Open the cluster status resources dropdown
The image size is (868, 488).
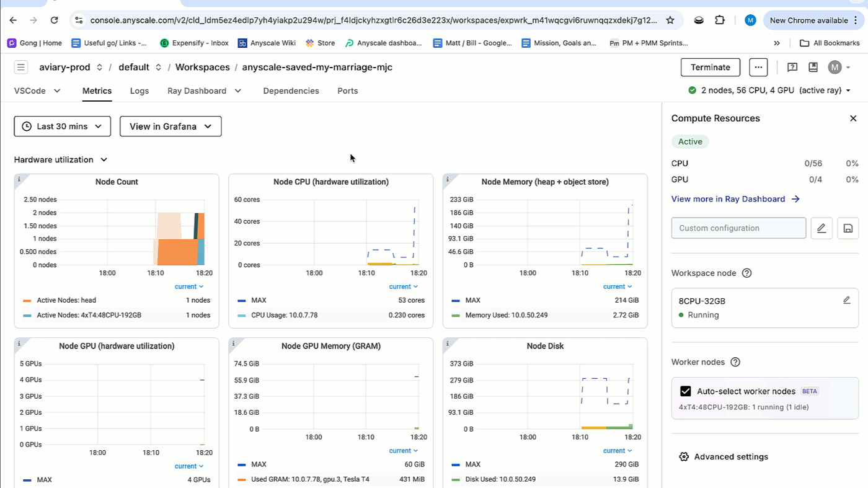[x=769, y=91]
